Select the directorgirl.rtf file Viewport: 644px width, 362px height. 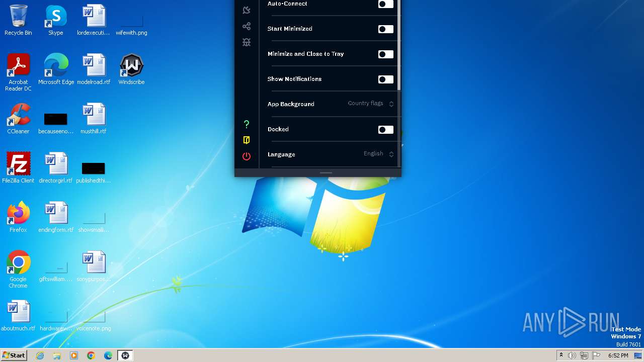click(56, 168)
